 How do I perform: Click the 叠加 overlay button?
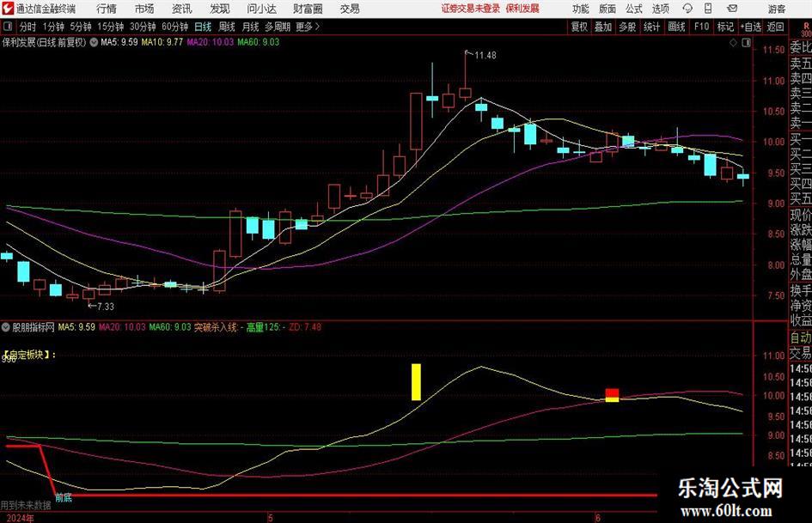603,27
